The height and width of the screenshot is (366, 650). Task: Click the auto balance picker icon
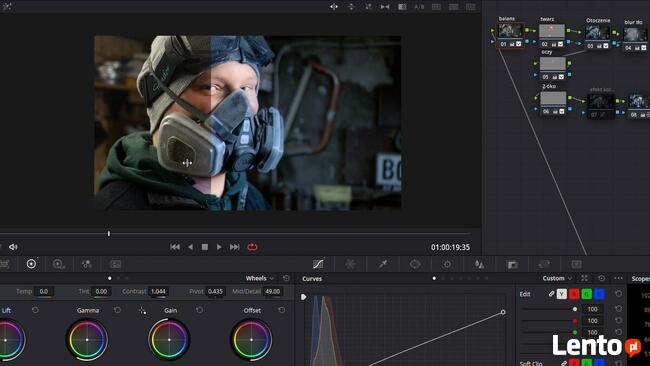click(142, 310)
